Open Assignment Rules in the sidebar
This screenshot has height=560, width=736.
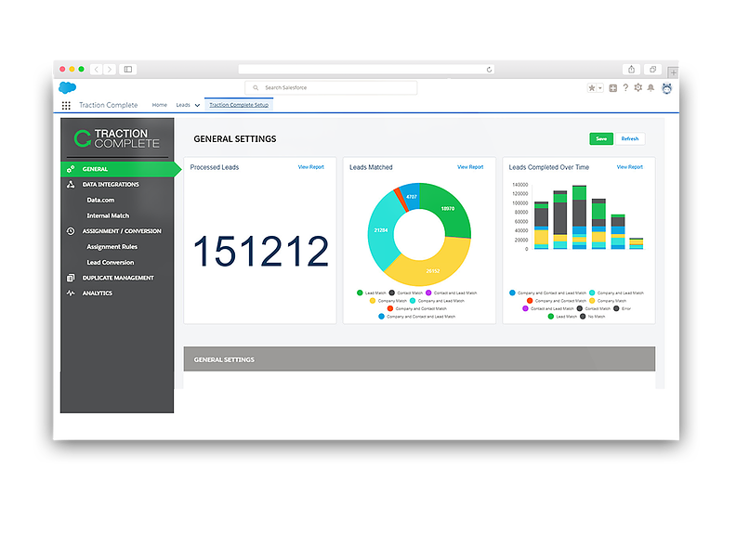(x=112, y=247)
